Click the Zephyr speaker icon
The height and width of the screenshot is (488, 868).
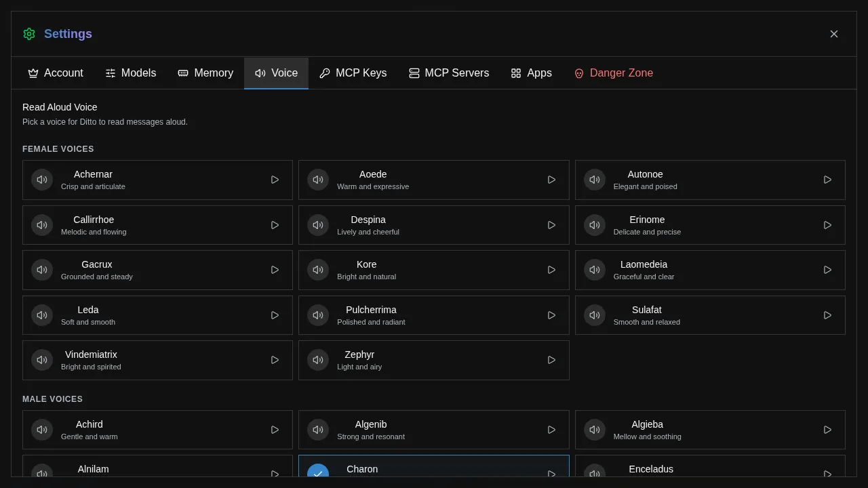point(318,360)
